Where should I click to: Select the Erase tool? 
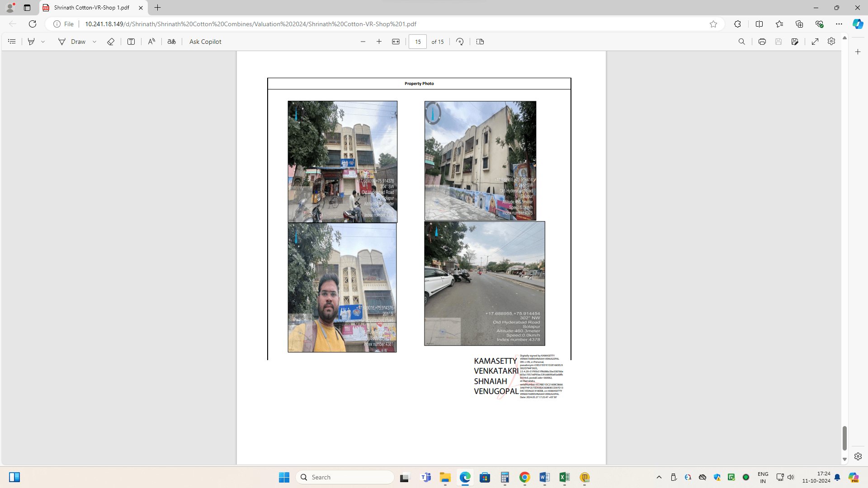point(111,42)
